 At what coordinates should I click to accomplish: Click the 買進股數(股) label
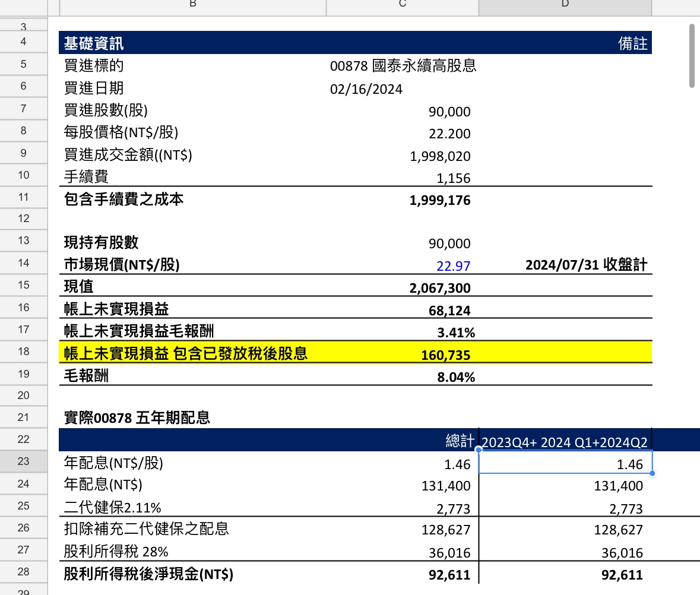106,110
